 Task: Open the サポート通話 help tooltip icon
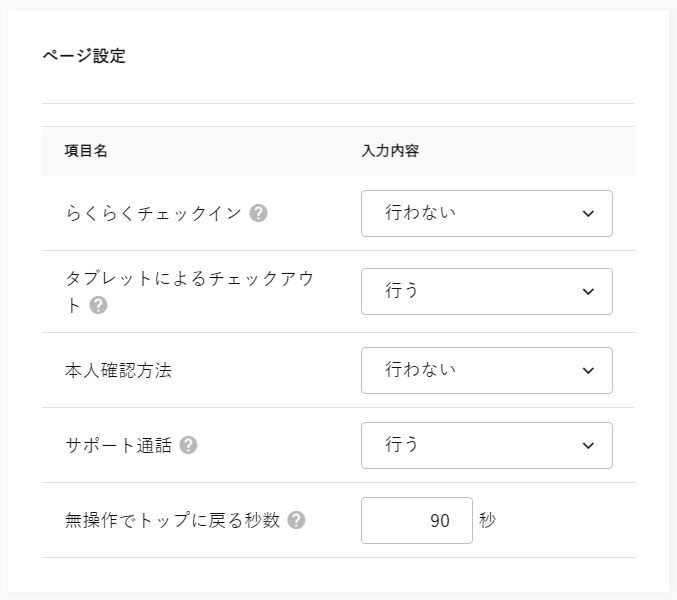pos(188,445)
